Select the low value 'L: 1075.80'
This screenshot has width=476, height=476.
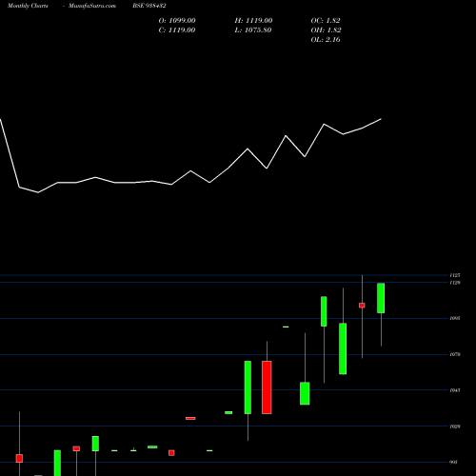253,30
